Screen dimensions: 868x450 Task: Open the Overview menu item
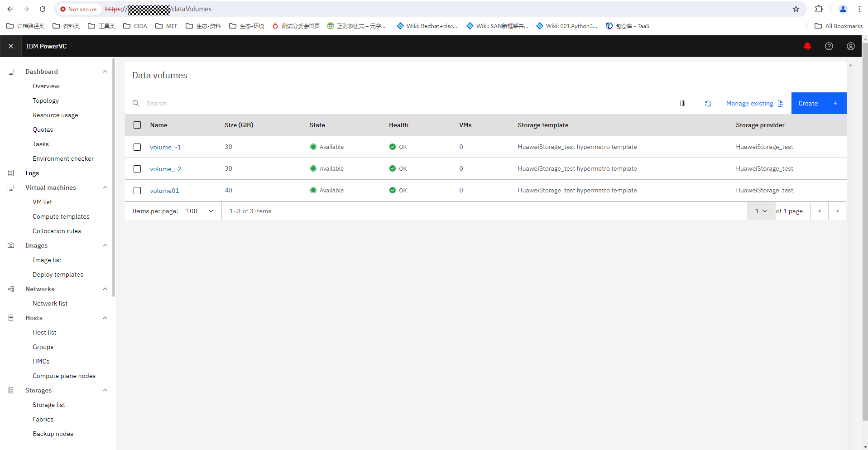[x=46, y=86]
